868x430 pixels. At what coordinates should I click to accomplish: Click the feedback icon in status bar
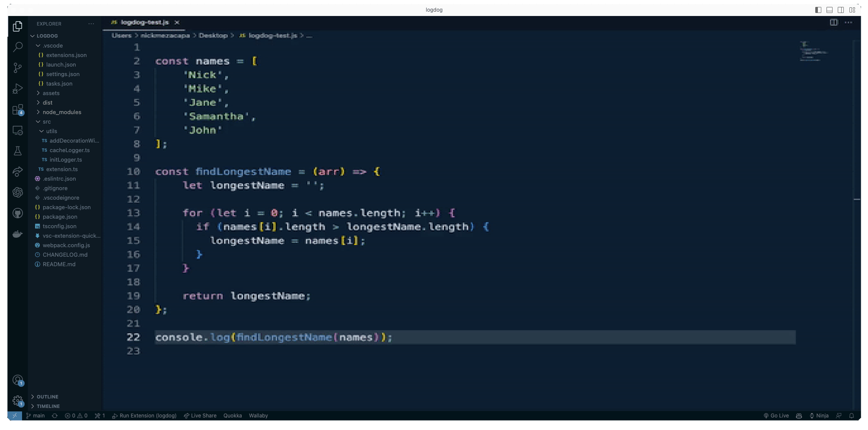(x=839, y=416)
